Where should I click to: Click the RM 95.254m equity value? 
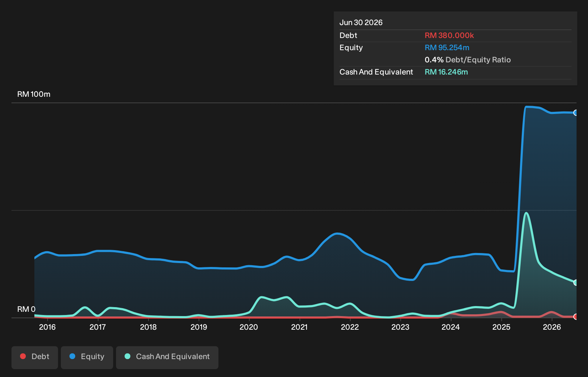click(x=447, y=48)
